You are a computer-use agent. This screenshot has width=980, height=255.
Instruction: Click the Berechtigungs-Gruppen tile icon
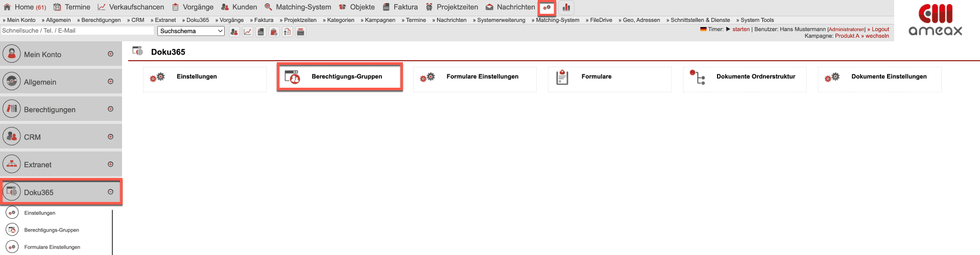[292, 77]
